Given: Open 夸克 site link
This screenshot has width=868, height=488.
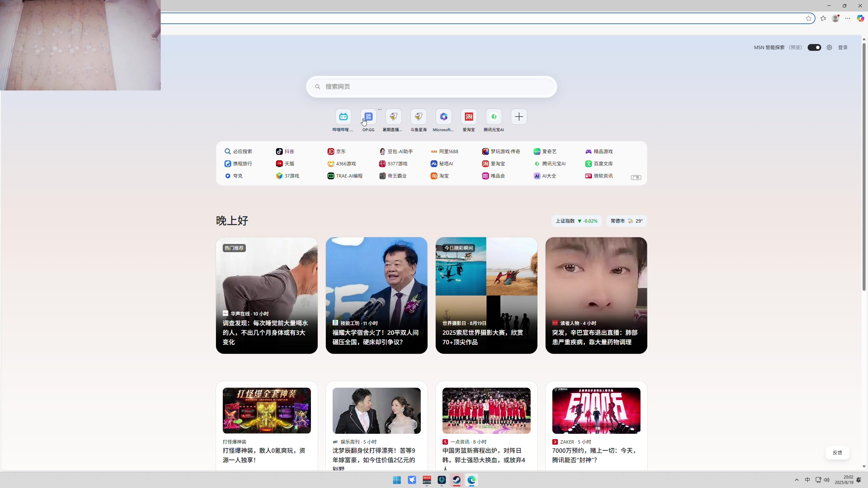Looking at the screenshot, I should click(x=233, y=176).
